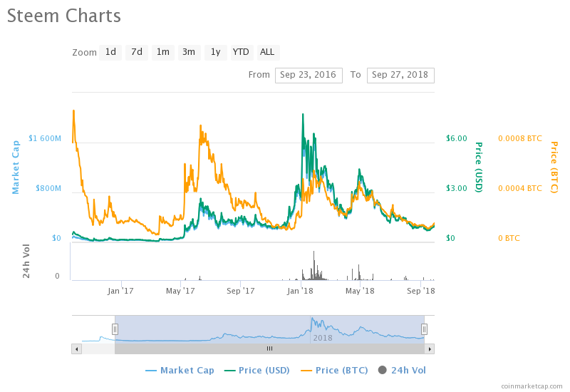Click the Sep '18 axis label
570x392 pixels.
tap(420, 292)
